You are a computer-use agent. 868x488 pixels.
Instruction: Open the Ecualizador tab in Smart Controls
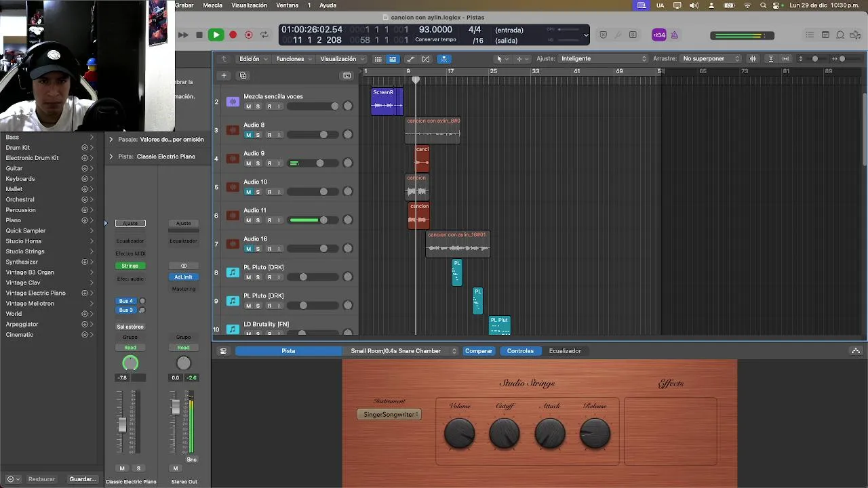pyautogui.click(x=565, y=351)
